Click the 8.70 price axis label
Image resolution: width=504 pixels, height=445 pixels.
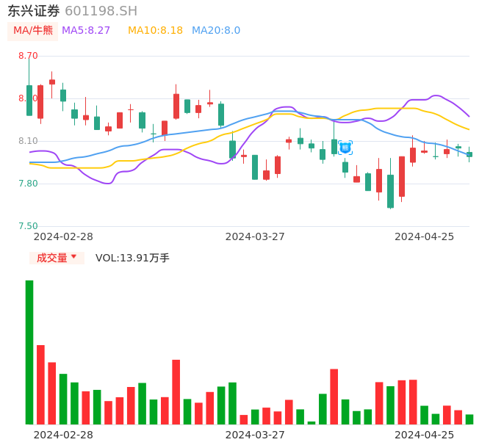click(x=28, y=56)
